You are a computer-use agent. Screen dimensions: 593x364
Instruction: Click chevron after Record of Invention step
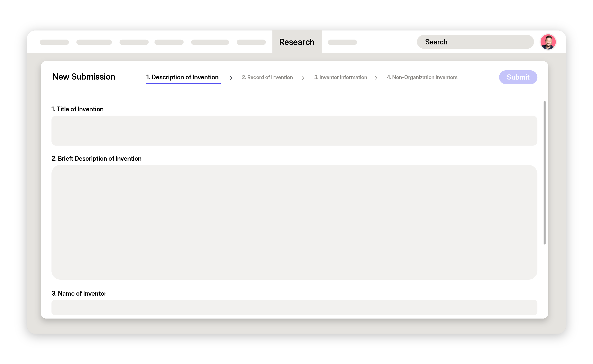click(303, 78)
